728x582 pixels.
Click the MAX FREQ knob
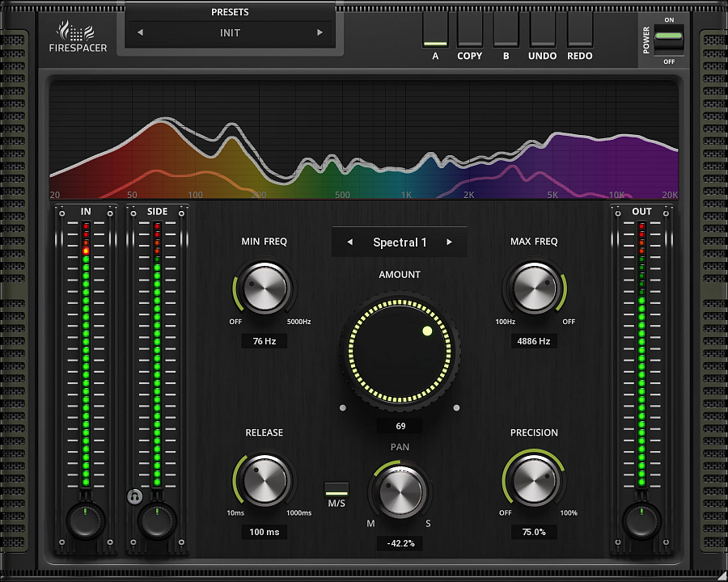(x=534, y=290)
